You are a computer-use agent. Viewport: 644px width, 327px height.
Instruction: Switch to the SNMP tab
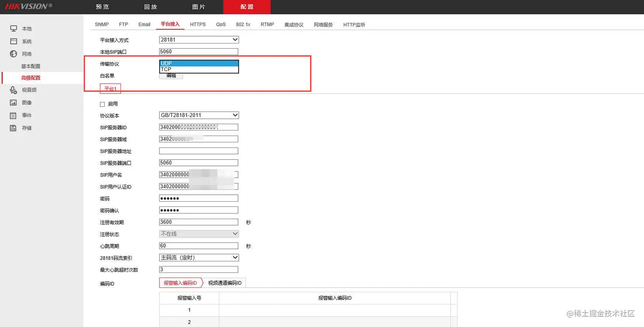(x=102, y=24)
